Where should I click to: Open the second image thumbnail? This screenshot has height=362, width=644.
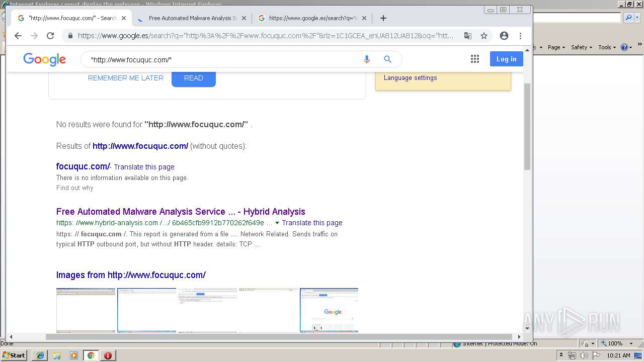tap(147, 310)
